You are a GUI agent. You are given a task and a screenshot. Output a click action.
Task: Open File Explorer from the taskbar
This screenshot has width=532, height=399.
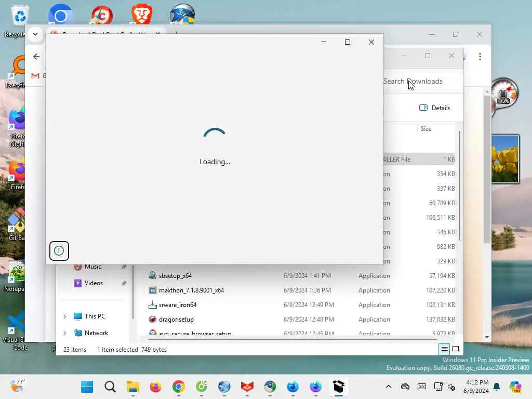(133, 387)
